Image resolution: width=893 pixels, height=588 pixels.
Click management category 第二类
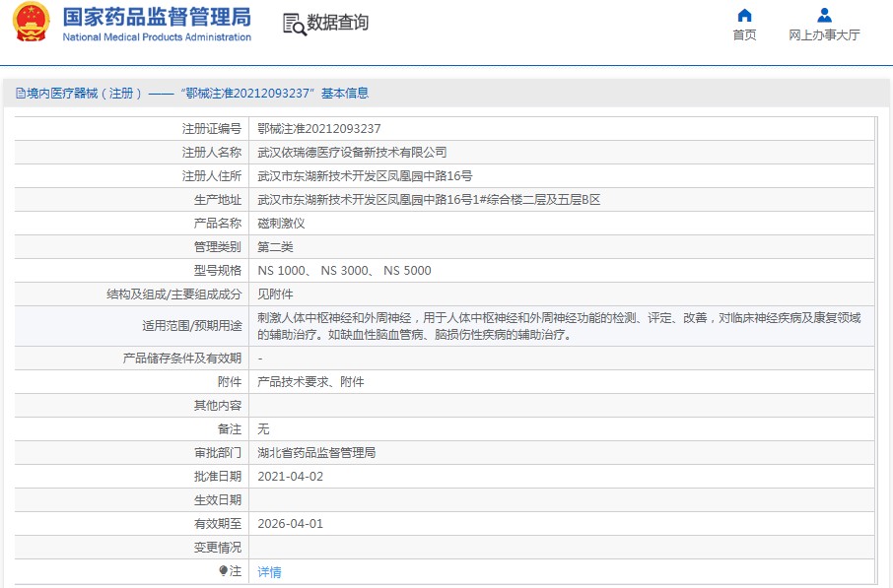(x=275, y=247)
